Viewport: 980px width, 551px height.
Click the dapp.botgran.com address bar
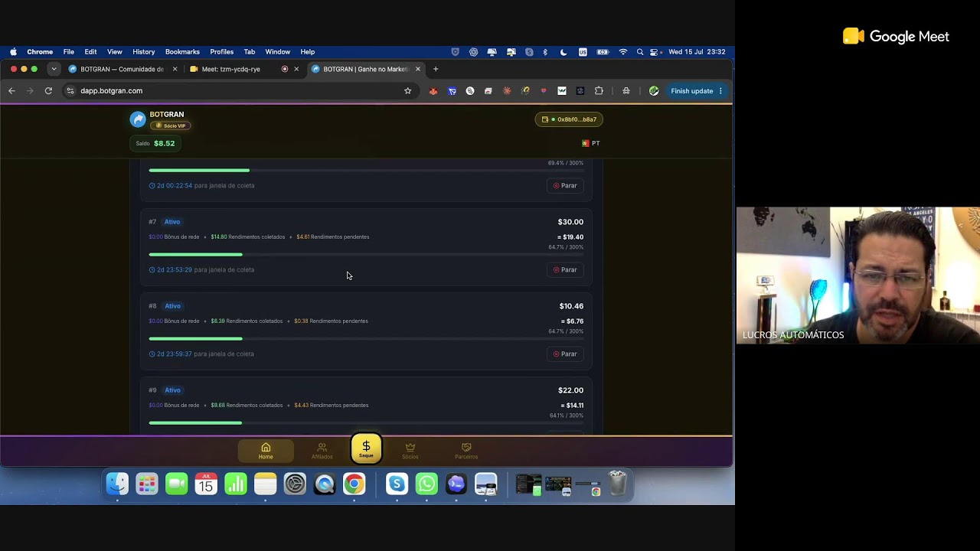coord(240,91)
